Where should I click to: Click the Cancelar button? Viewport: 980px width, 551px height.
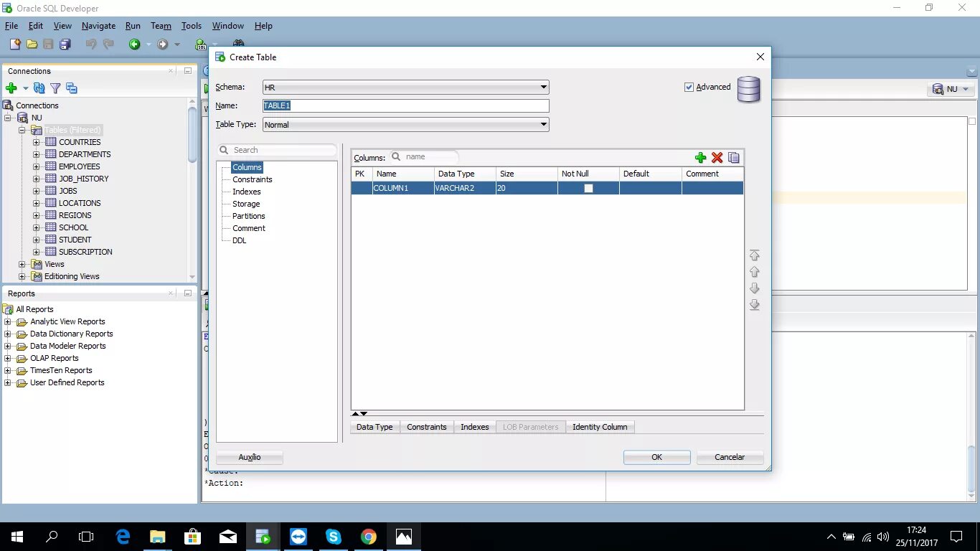point(730,457)
